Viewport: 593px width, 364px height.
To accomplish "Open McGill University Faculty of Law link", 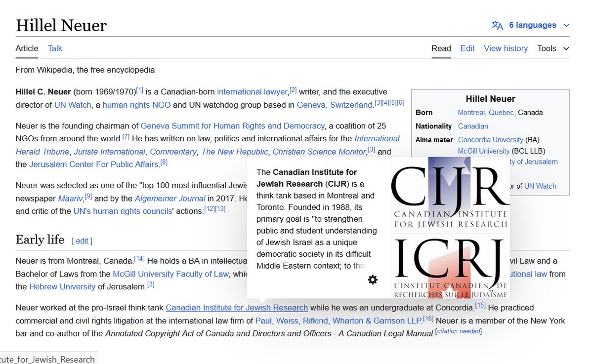I will click(x=170, y=274).
